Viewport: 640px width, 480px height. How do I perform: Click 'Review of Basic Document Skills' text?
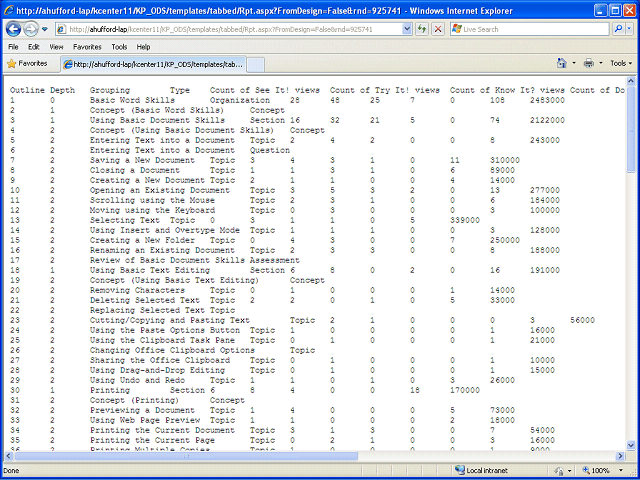pyautogui.click(x=167, y=260)
